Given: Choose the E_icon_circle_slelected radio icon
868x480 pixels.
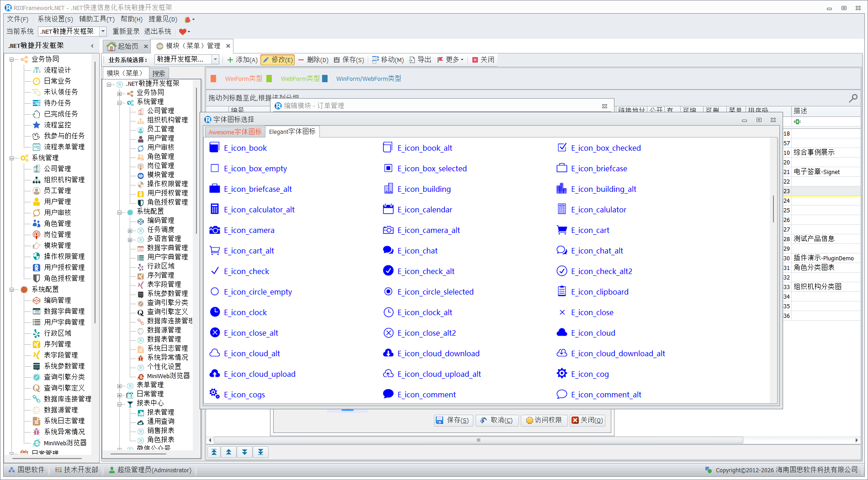Looking at the screenshot, I should point(435,292).
